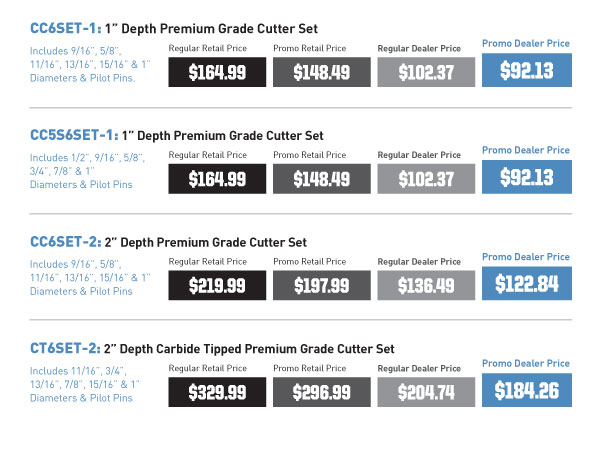This screenshot has height=460, width=600.
Task: Click the CC5S6SET-1 product code heading
Action: (74, 135)
